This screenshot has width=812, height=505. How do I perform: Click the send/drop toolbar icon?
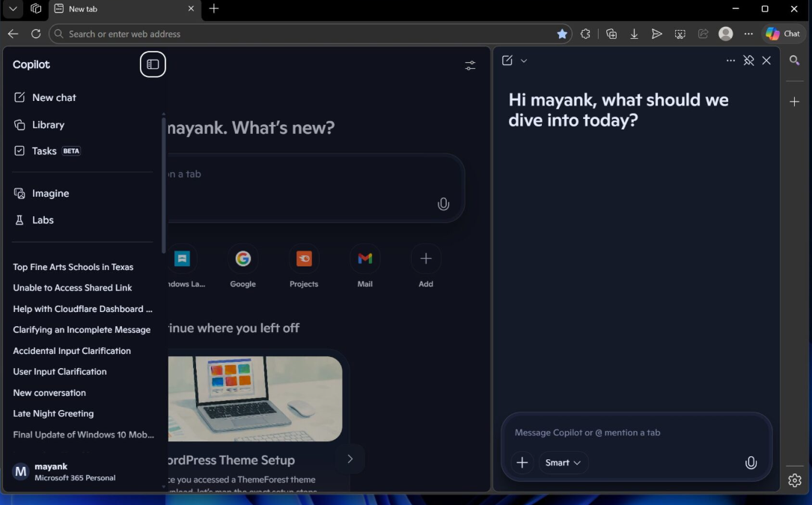(656, 34)
